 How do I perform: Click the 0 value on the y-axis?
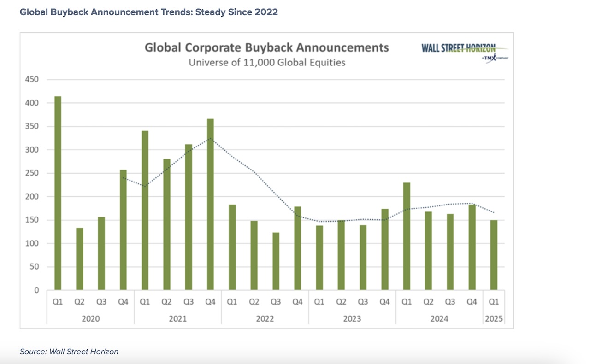(36, 290)
